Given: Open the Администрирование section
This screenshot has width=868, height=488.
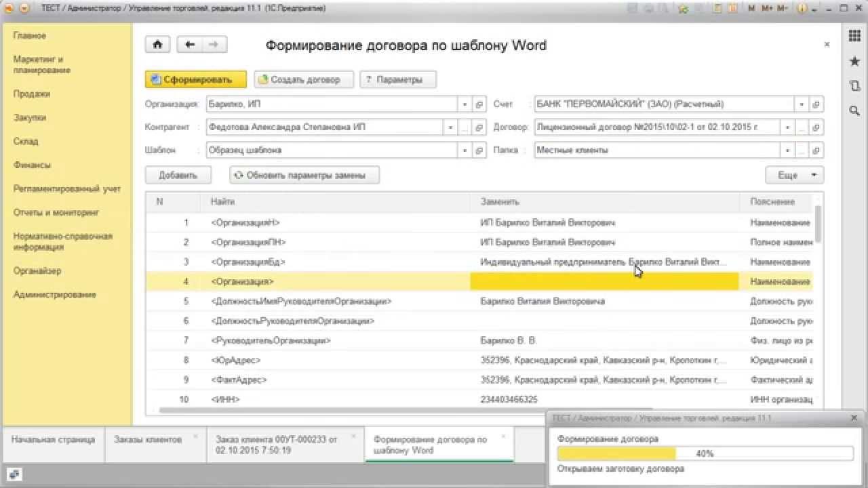Looking at the screenshot, I should (x=55, y=295).
